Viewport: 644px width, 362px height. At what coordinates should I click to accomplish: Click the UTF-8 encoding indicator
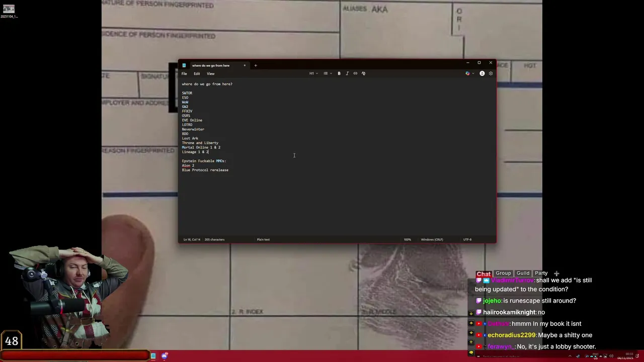(467, 239)
